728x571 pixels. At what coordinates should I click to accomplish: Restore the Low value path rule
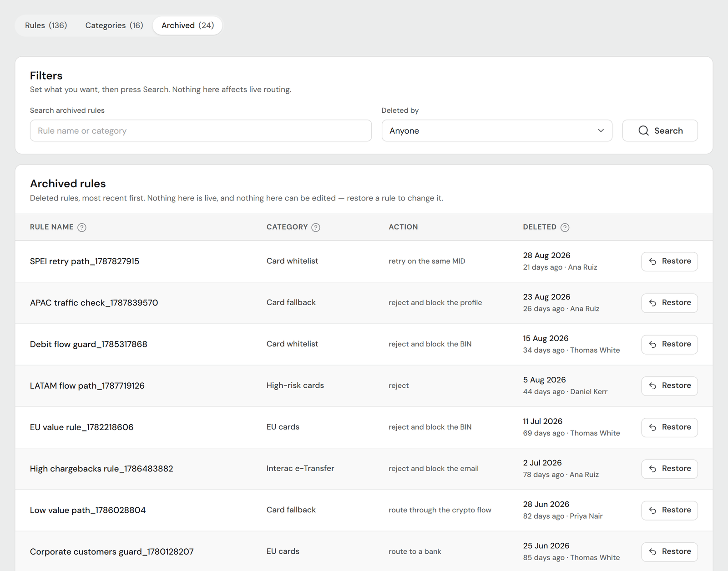point(669,510)
